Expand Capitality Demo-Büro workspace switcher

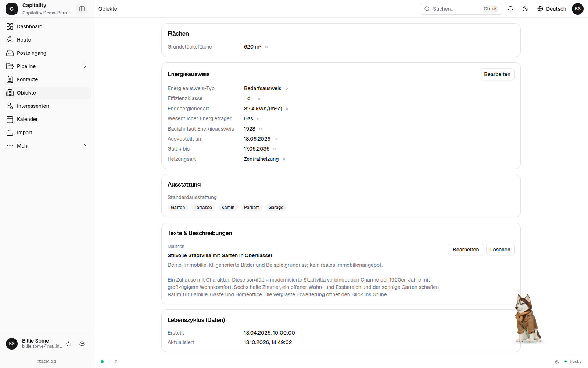(47, 13)
